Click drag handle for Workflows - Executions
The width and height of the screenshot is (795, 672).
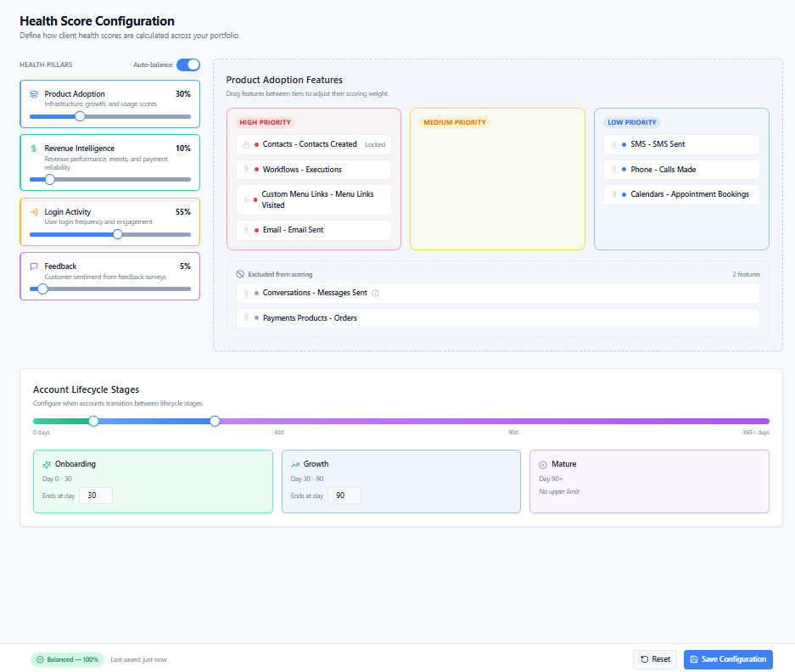coord(246,170)
